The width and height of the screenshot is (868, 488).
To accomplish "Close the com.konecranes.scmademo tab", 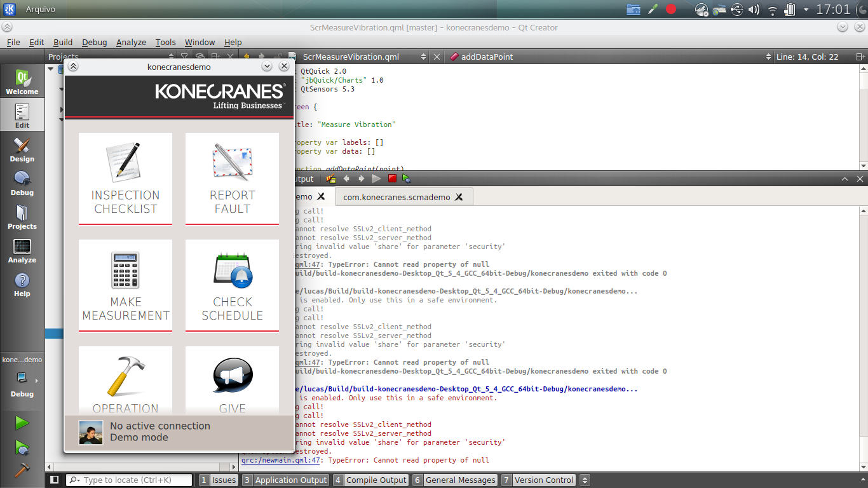I will (459, 197).
